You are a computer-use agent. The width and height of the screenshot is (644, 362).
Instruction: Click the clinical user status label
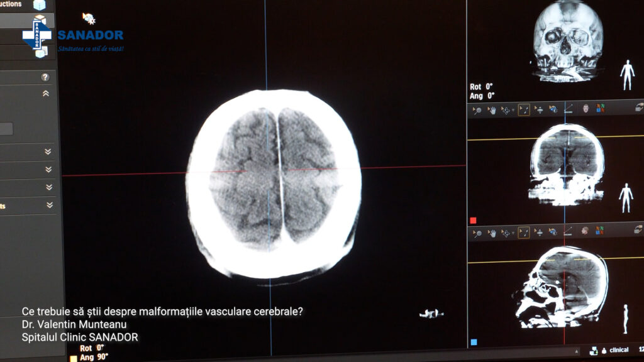619,350
